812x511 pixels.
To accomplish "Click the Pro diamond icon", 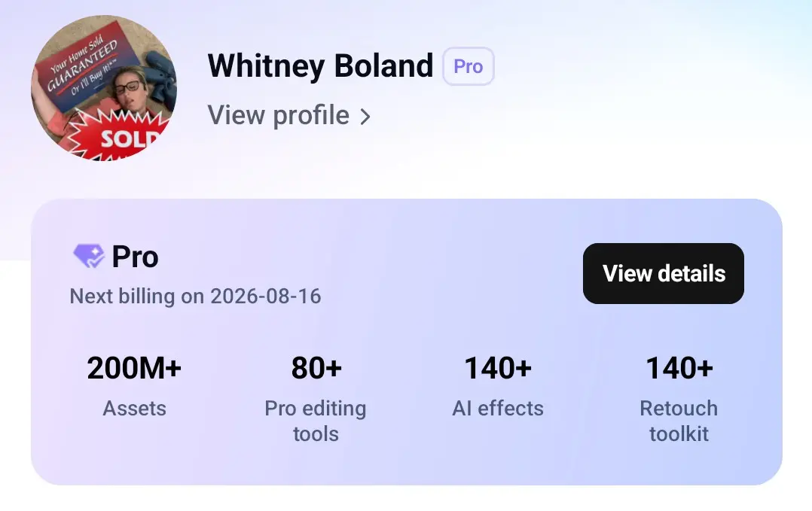I will 89,256.
